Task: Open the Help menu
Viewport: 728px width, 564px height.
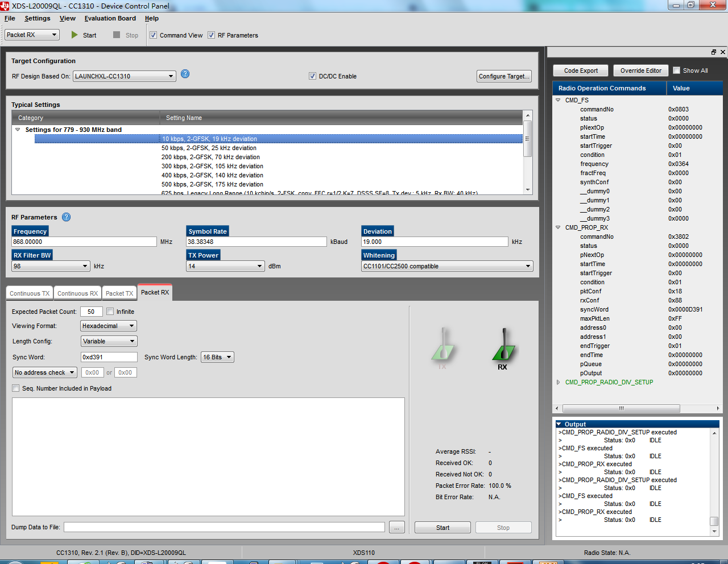Action: point(152,18)
